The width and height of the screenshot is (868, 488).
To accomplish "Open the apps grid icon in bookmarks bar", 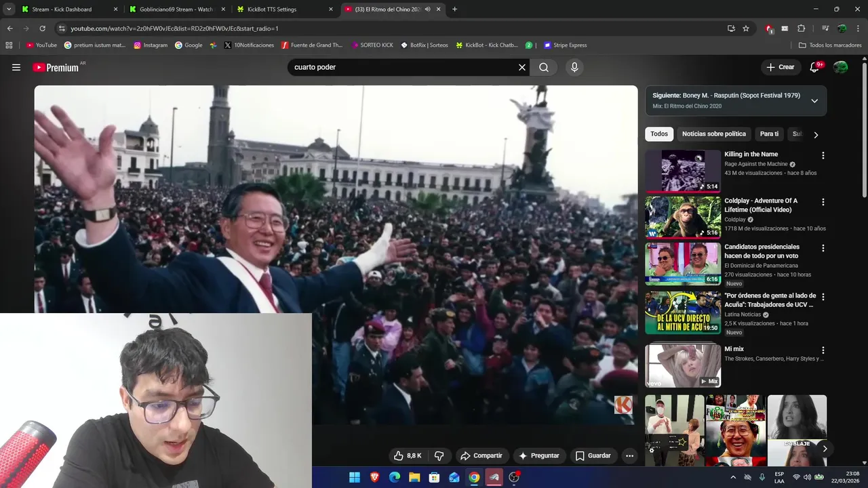I will [9, 45].
